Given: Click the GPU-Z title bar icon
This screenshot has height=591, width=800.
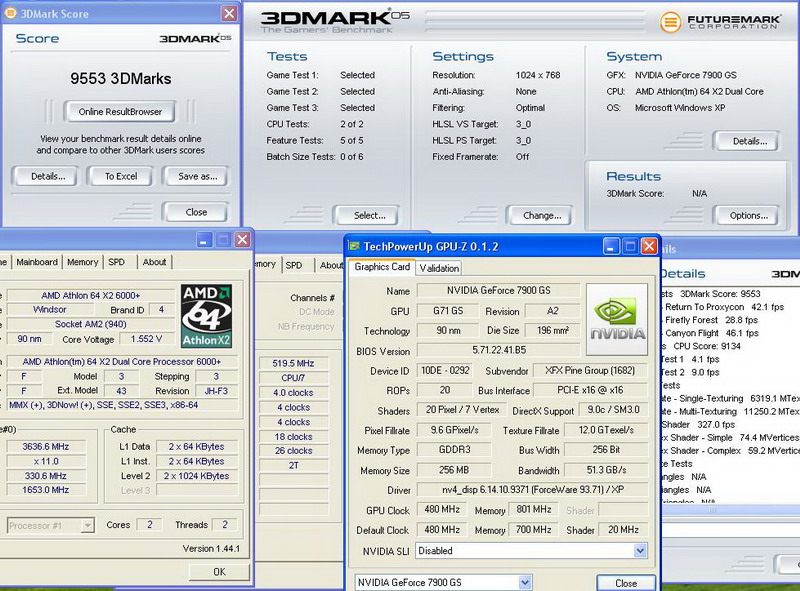Looking at the screenshot, I should point(354,246).
